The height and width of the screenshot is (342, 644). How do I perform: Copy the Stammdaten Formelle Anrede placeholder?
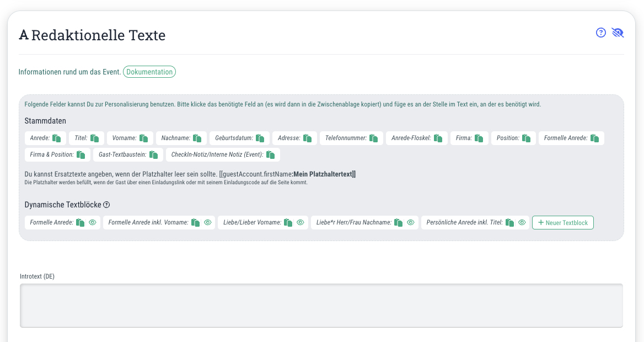pos(595,138)
